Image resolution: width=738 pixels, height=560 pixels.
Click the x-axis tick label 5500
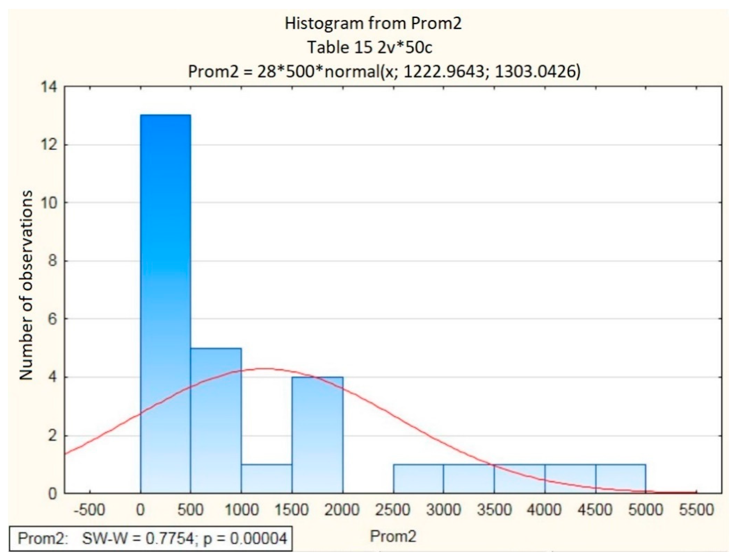pyautogui.click(x=697, y=510)
